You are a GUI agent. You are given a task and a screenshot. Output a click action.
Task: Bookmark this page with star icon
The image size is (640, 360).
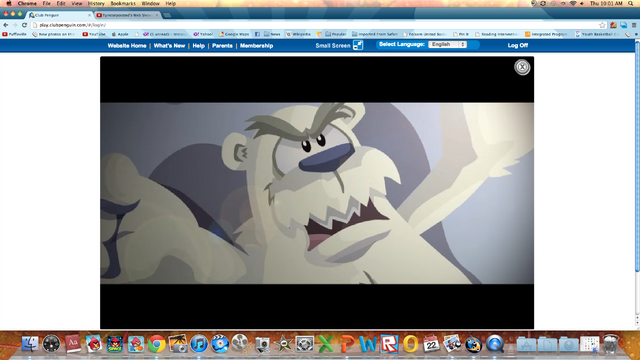click(602, 25)
